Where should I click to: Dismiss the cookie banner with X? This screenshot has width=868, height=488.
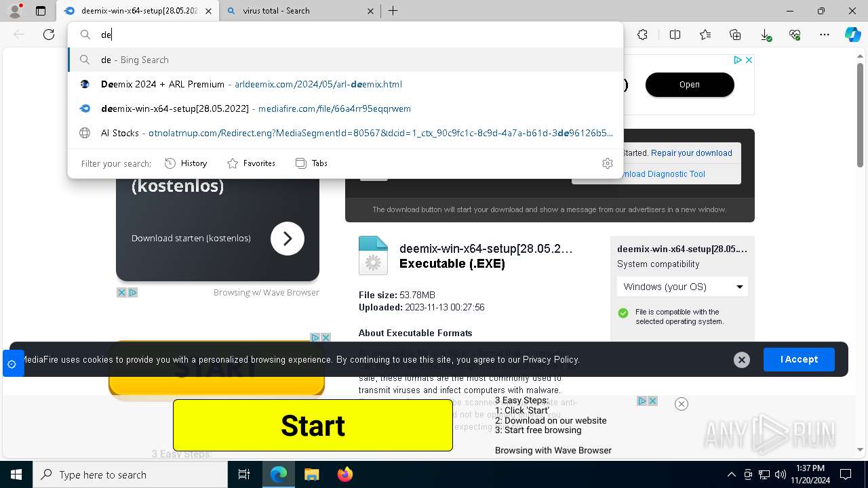tap(742, 360)
